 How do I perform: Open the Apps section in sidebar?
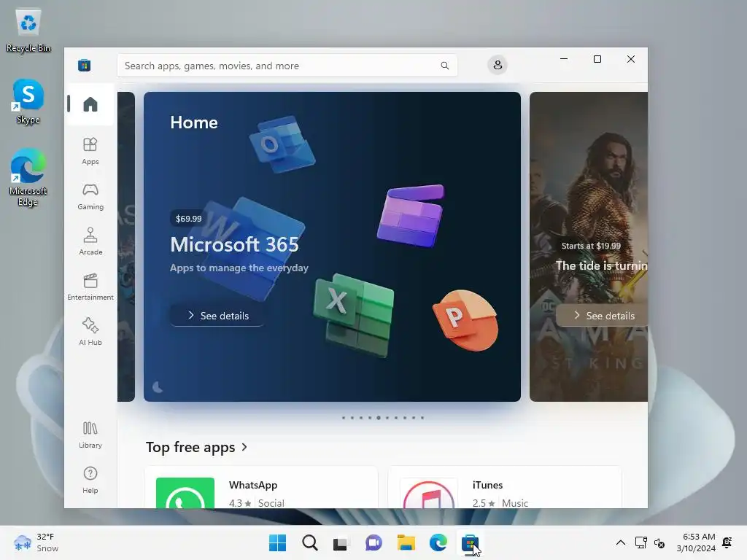coord(90,152)
